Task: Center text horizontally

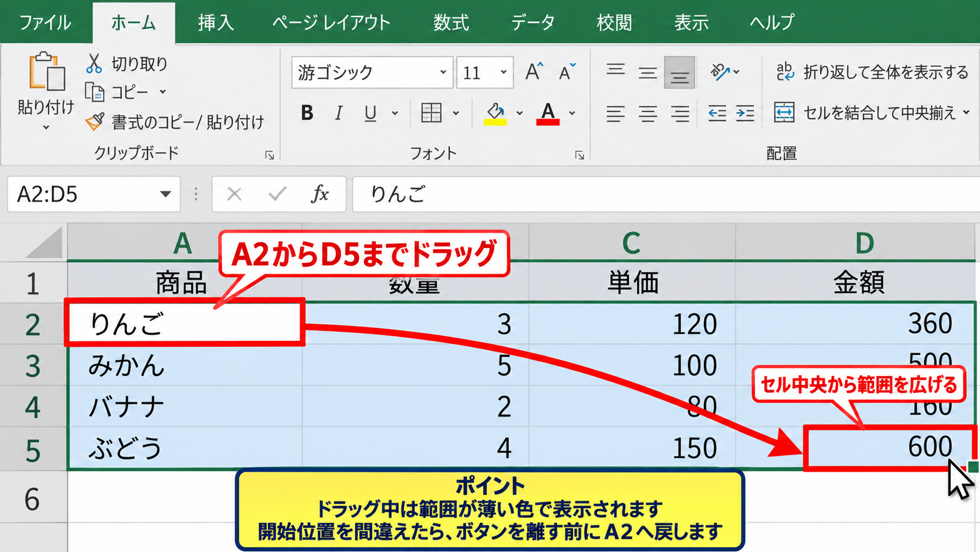Action: [x=648, y=113]
